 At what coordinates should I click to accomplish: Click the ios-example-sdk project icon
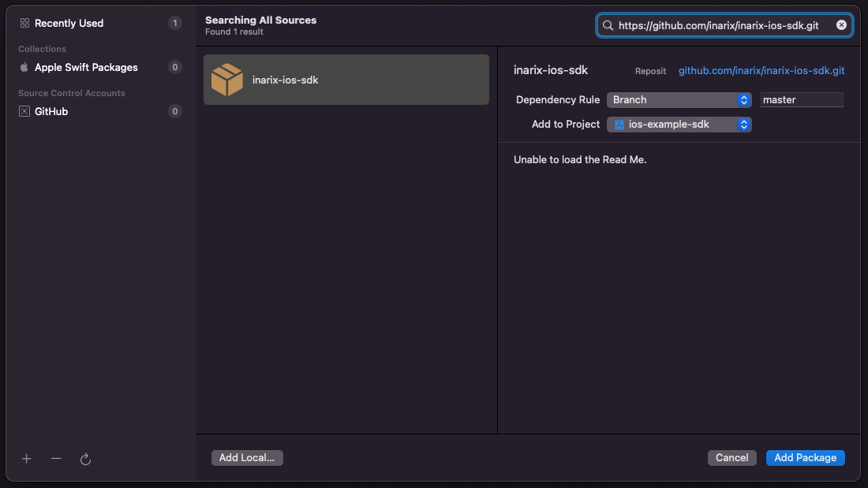coord(619,125)
